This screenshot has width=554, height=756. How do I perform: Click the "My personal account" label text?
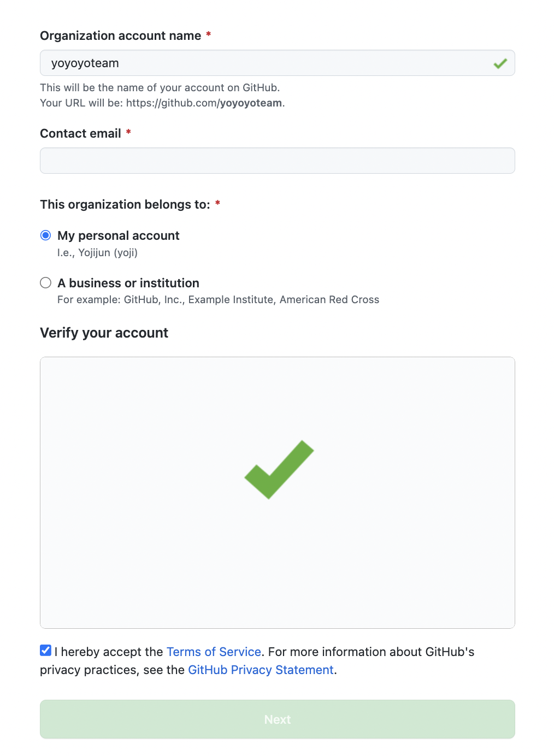click(x=119, y=235)
